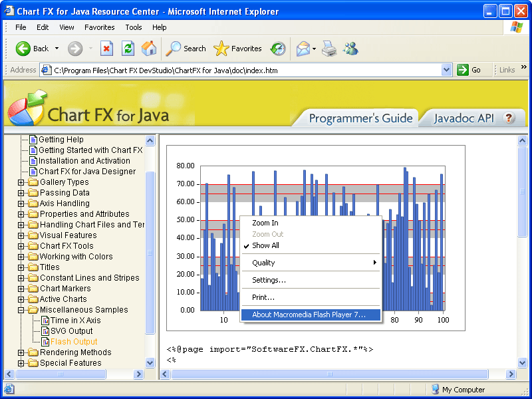The height and width of the screenshot is (399, 532).
Task: Open the Favorites menu
Action: [99, 27]
